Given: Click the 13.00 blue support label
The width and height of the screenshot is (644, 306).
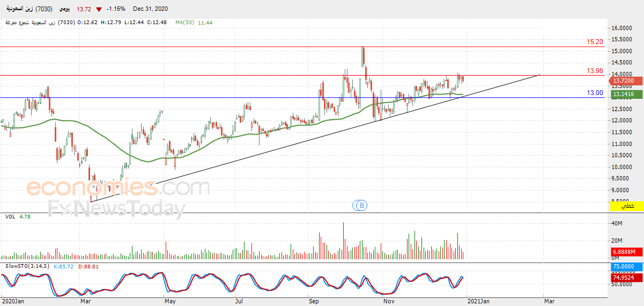Looking at the screenshot, I should (595, 93).
